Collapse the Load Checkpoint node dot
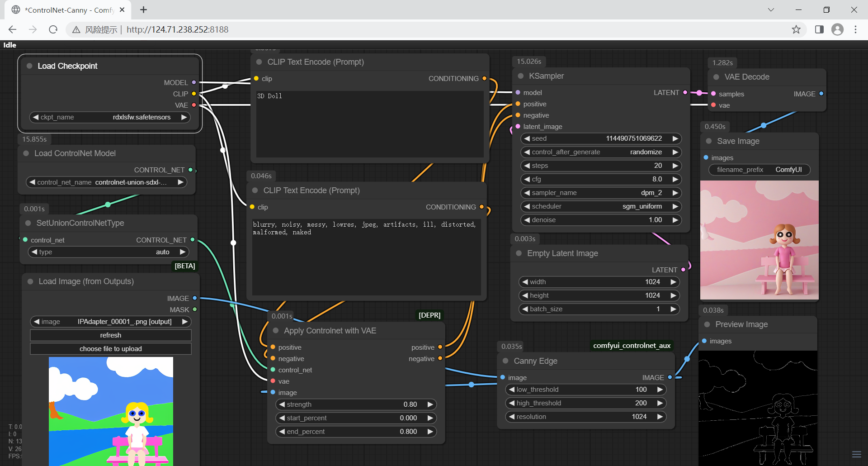The height and width of the screenshot is (466, 868). [29, 66]
